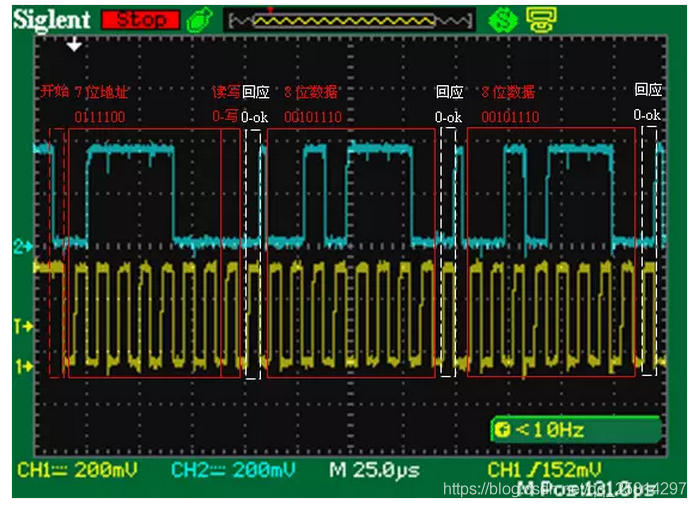This screenshot has height=508, width=697.
Task: Click the 0111100 address bits text
Action: (99, 116)
